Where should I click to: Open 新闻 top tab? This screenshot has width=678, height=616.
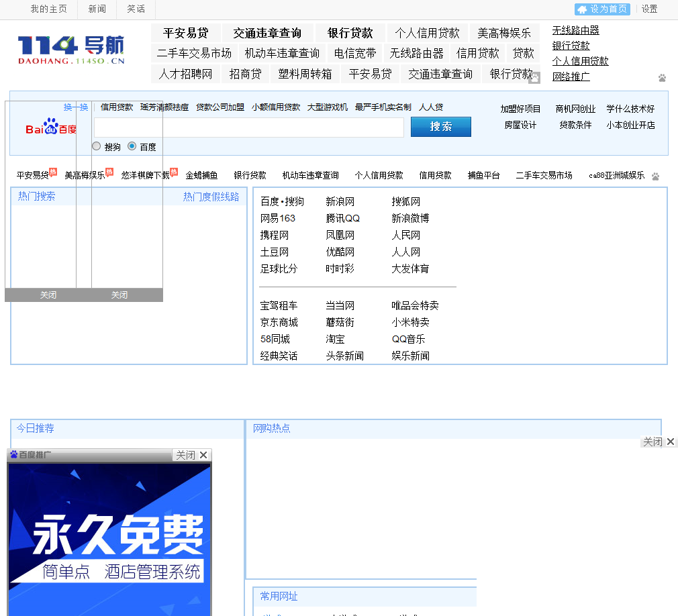coord(97,9)
